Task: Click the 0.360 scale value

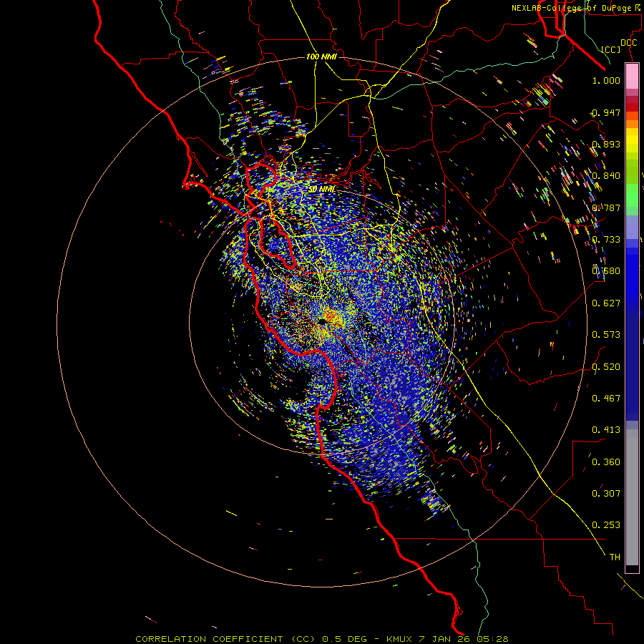Action: (606, 462)
